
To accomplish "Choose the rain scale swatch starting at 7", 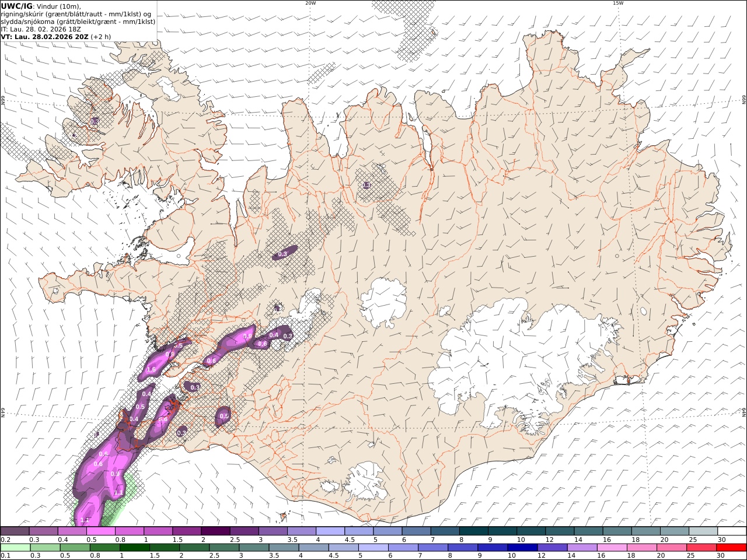I will (x=432, y=547).
